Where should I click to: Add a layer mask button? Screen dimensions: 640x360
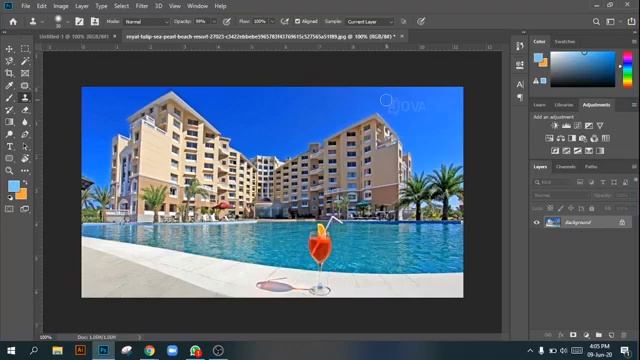point(573,335)
